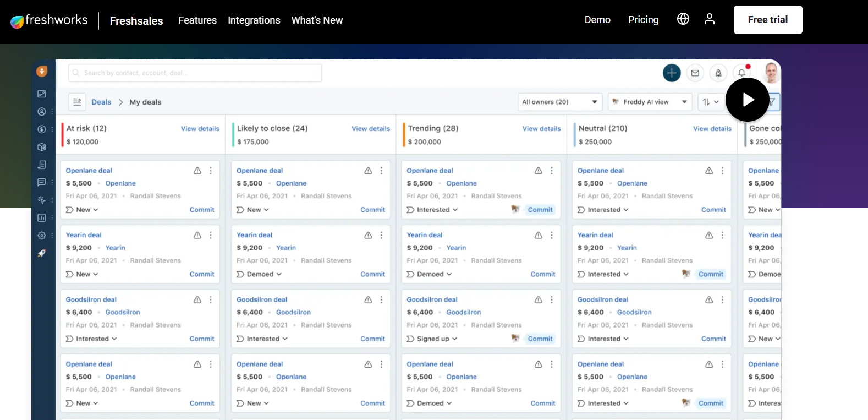Click warning icon on Trending Goodsilron deal

(x=539, y=299)
